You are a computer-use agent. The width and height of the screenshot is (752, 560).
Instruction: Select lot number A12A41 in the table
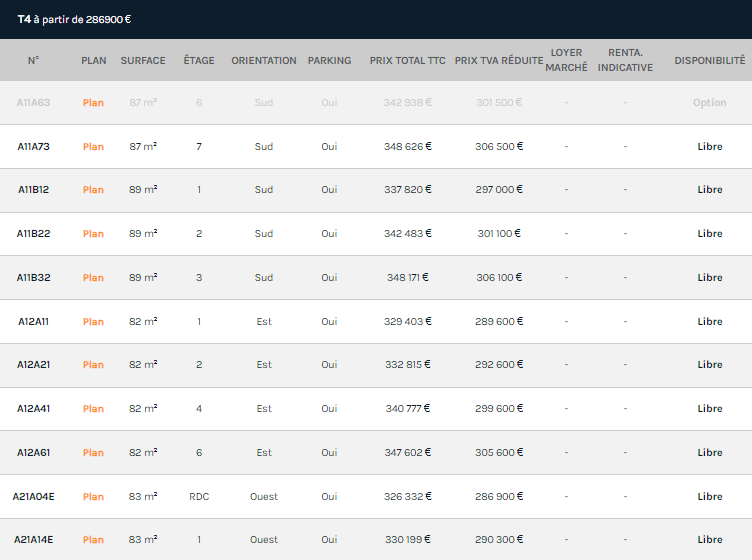[33, 409]
